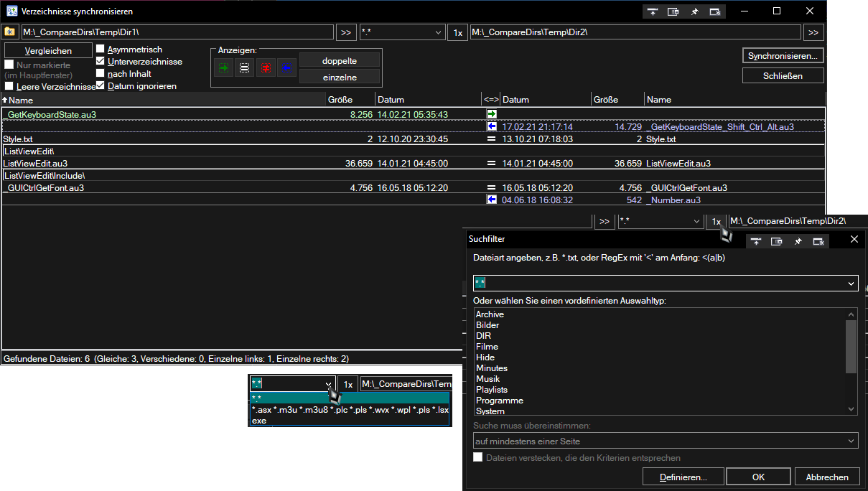Click the blue copy-to-left arrow filter icon
The image size is (868, 491).
286,68
